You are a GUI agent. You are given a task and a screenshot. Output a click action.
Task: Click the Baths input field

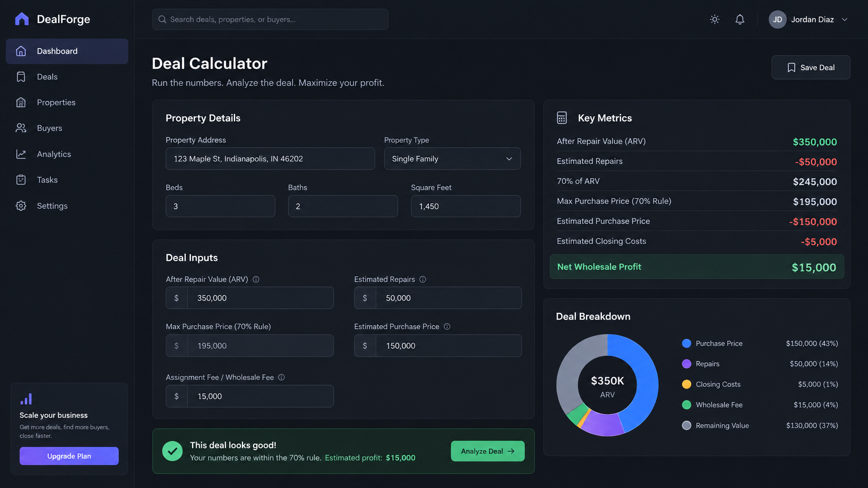click(x=343, y=206)
